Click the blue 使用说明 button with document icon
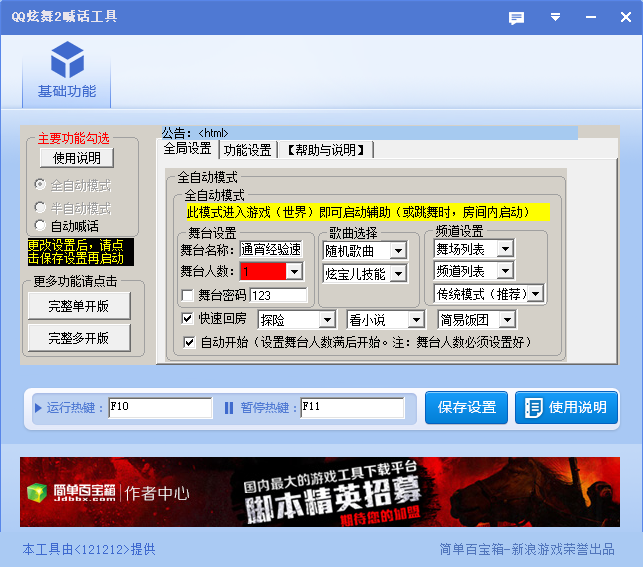Viewport: 643px width, 567px height. [x=566, y=407]
